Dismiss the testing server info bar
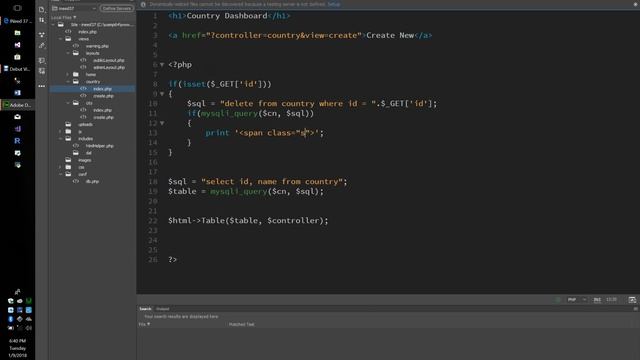Viewport: 640px width, 360px height. 636,4
